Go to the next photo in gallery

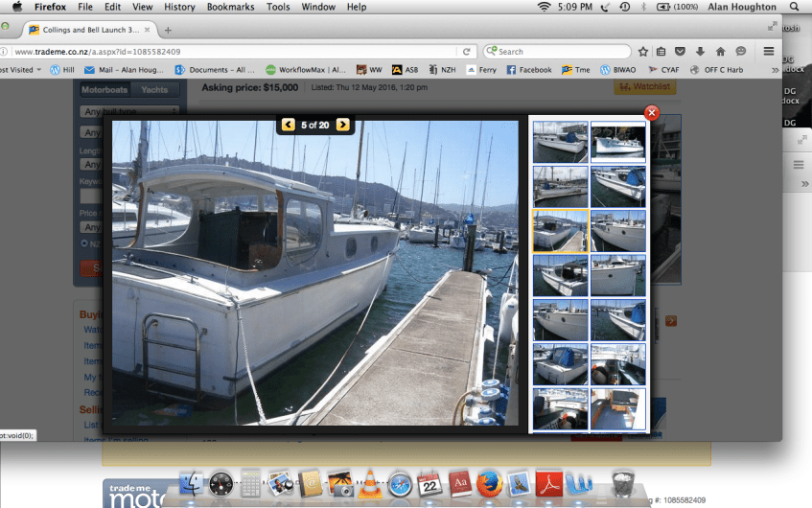343,125
